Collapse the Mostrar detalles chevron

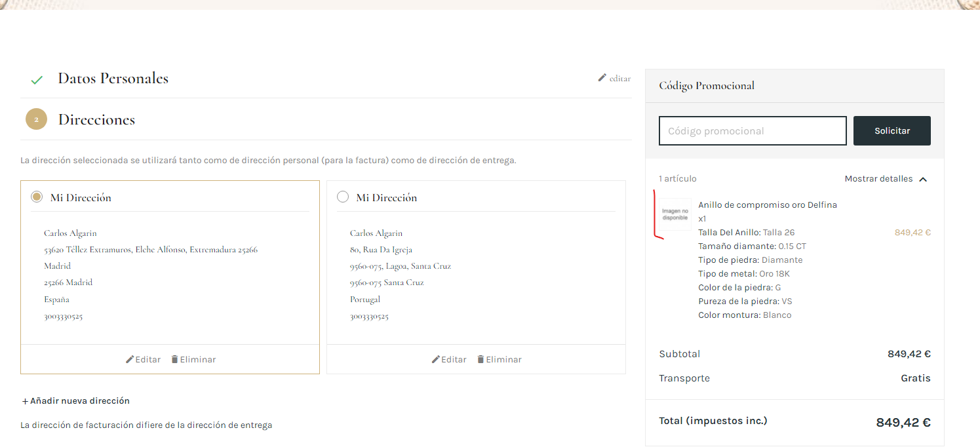(x=923, y=179)
